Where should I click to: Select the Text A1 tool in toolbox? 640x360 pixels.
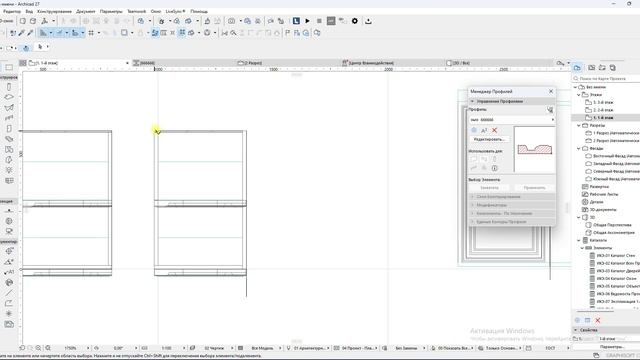point(9,272)
